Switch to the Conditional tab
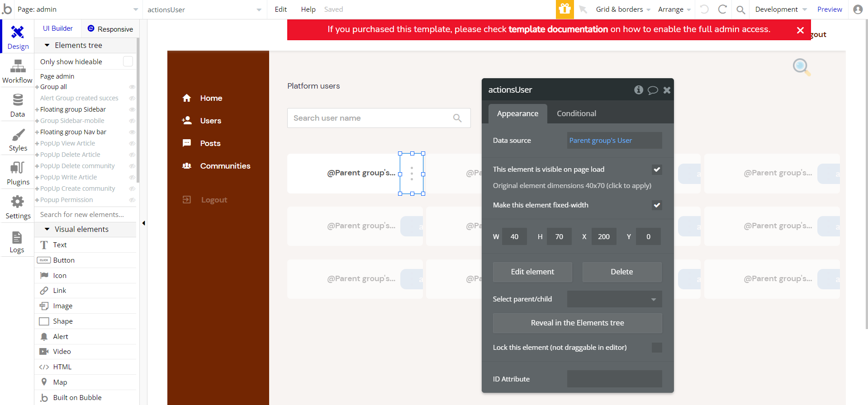This screenshot has height=405, width=868. [576, 113]
